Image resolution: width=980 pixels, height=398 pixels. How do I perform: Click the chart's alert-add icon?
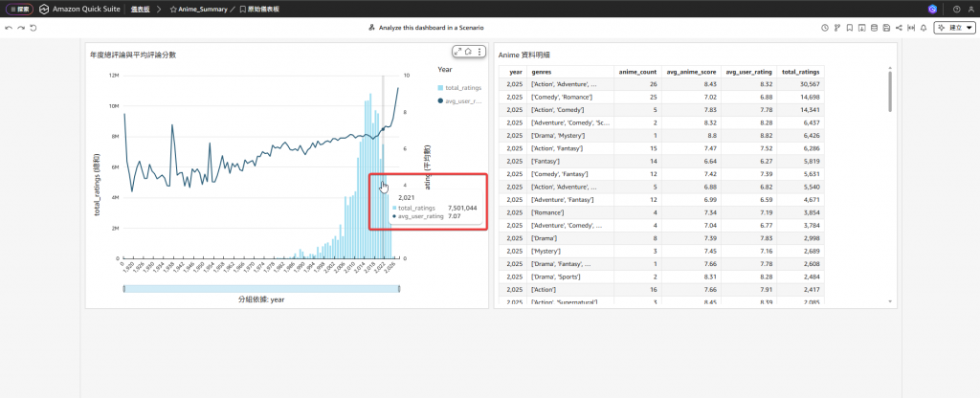(x=468, y=52)
